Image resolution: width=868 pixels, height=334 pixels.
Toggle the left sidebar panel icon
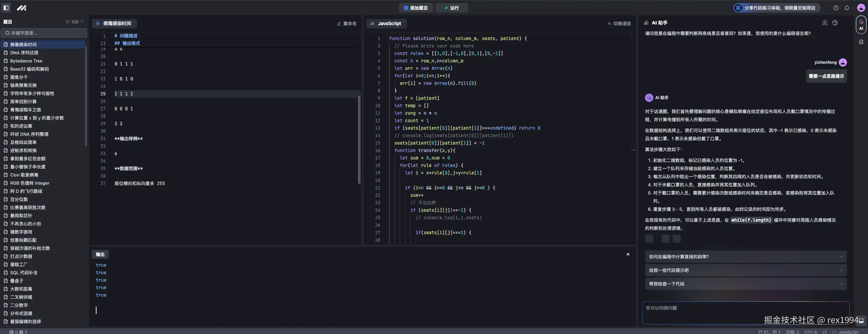click(x=6, y=8)
